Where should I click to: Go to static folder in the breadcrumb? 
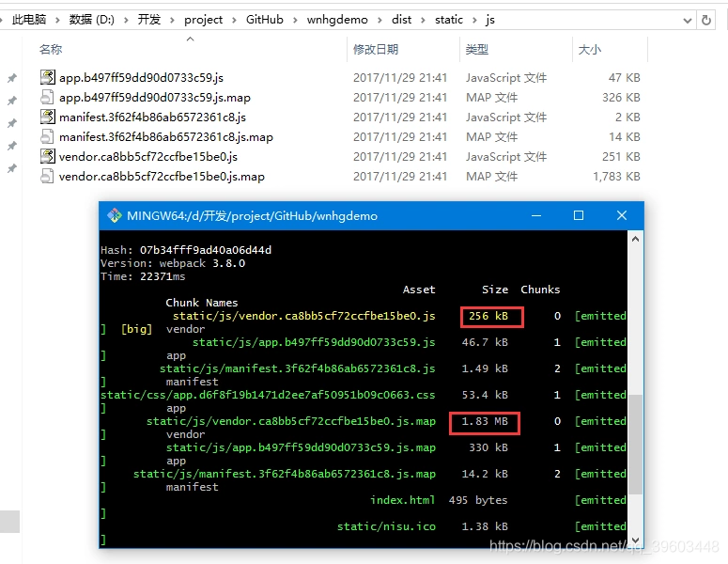click(x=449, y=20)
